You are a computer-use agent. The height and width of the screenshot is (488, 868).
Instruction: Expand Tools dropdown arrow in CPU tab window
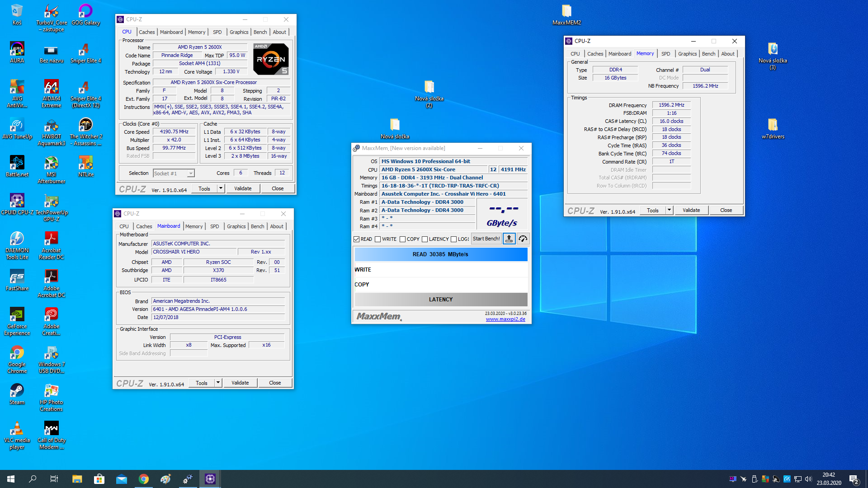(221, 188)
